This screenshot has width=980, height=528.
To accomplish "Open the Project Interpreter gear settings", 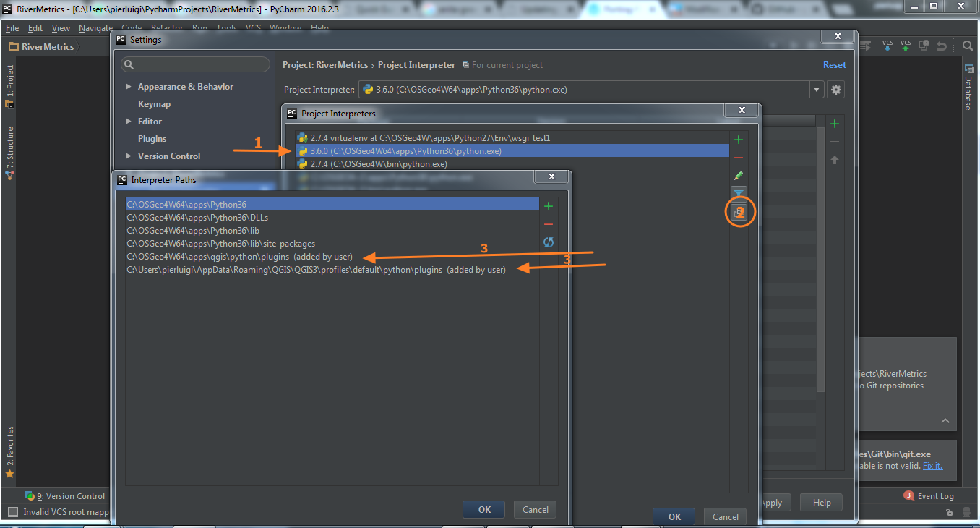I will (836, 90).
